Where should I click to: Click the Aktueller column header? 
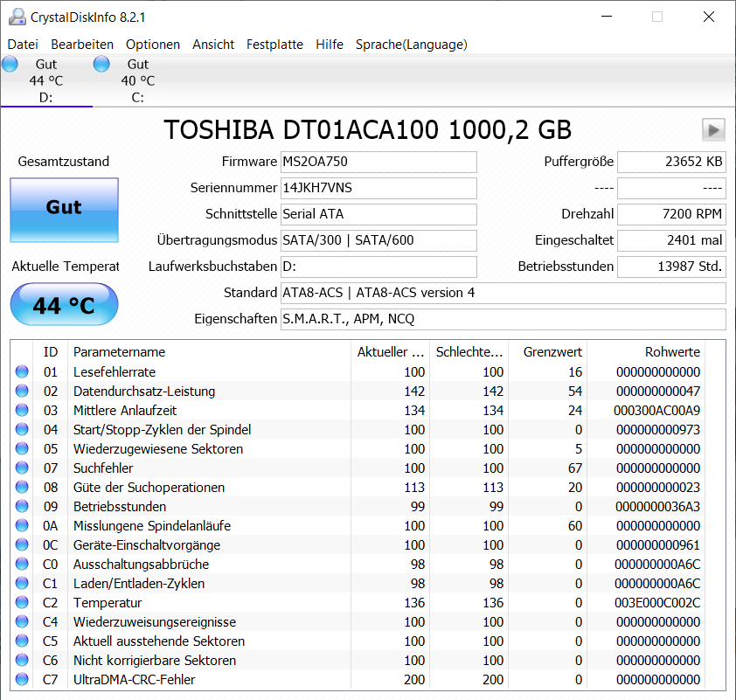pyautogui.click(x=390, y=352)
